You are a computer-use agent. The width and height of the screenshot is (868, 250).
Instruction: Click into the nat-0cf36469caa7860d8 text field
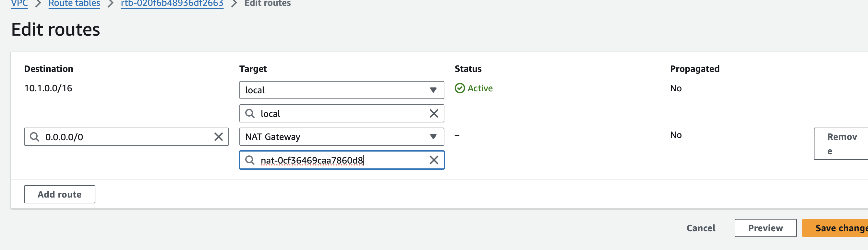(340, 160)
